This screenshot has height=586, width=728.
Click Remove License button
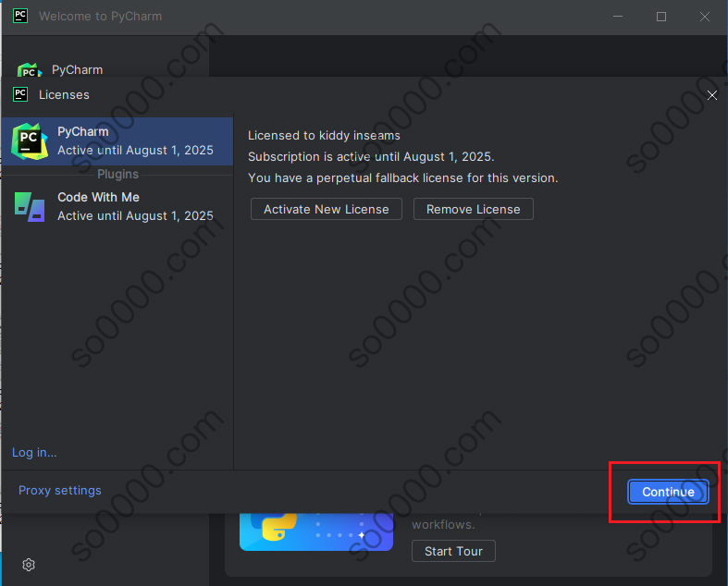tap(473, 209)
